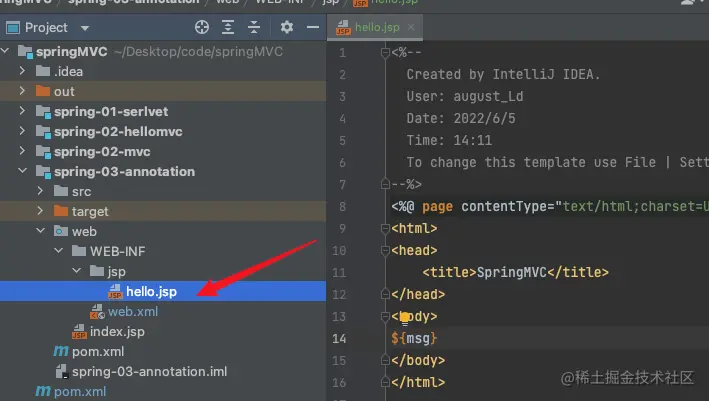709x401 pixels.
Task: Hide the Project tool window with minus icon
Action: point(312,28)
